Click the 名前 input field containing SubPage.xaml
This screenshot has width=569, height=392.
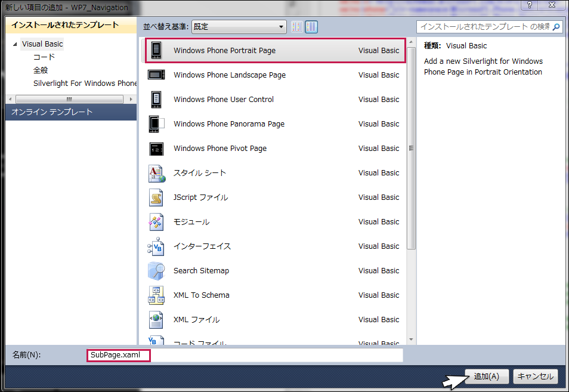[245, 355]
